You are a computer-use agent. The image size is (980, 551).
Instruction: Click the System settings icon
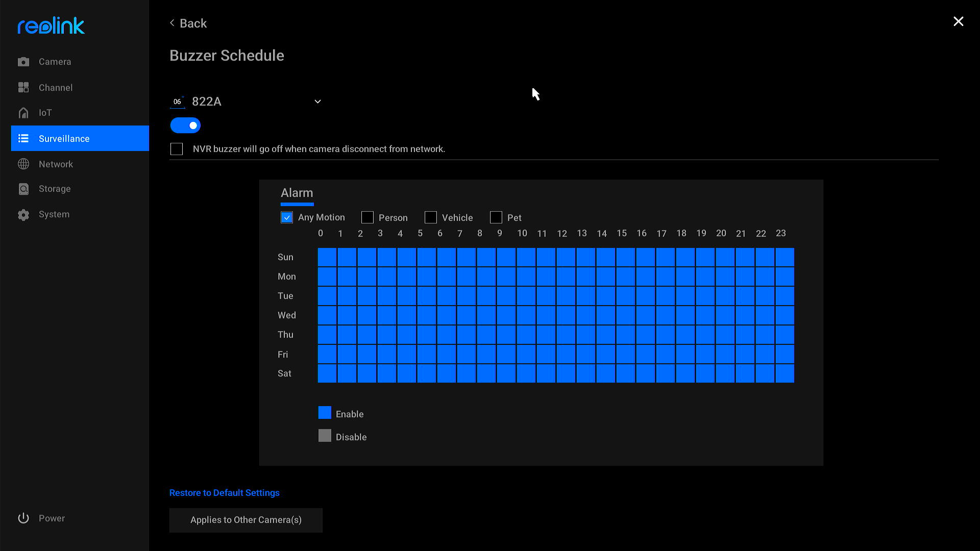[x=23, y=214]
